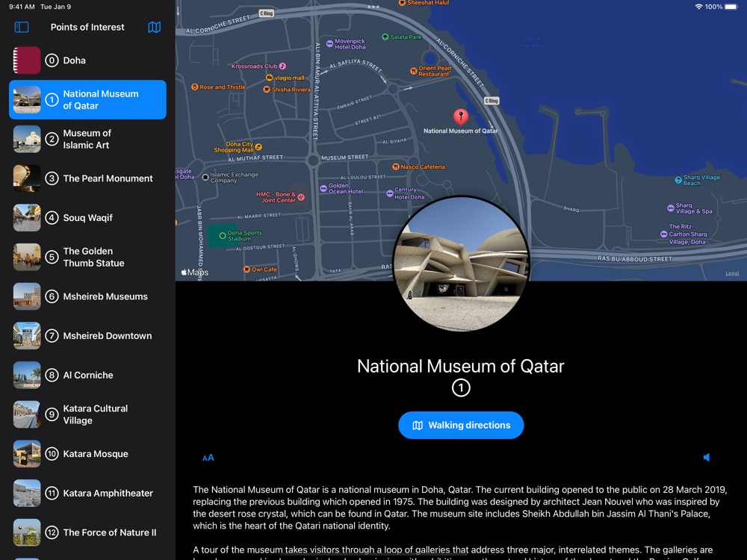Open Walking directions
Image resolution: width=747 pixels, height=560 pixels.
[x=461, y=426]
